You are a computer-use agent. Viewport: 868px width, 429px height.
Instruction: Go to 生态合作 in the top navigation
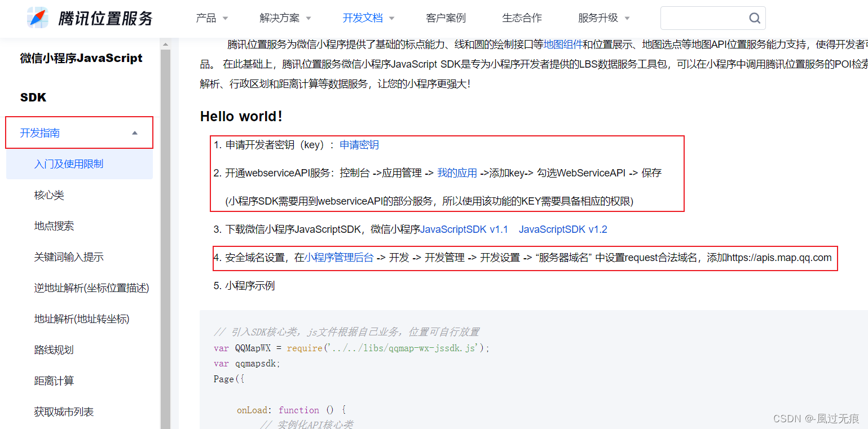tap(522, 18)
